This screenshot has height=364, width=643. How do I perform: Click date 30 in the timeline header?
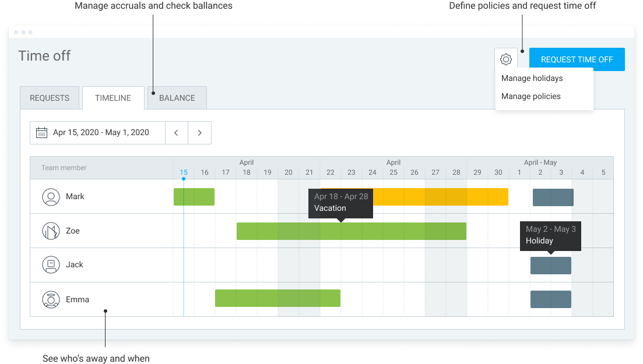[x=498, y=172]
